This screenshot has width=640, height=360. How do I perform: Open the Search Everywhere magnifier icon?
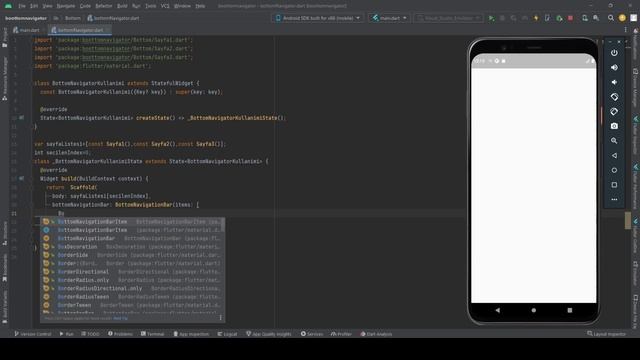611,18
